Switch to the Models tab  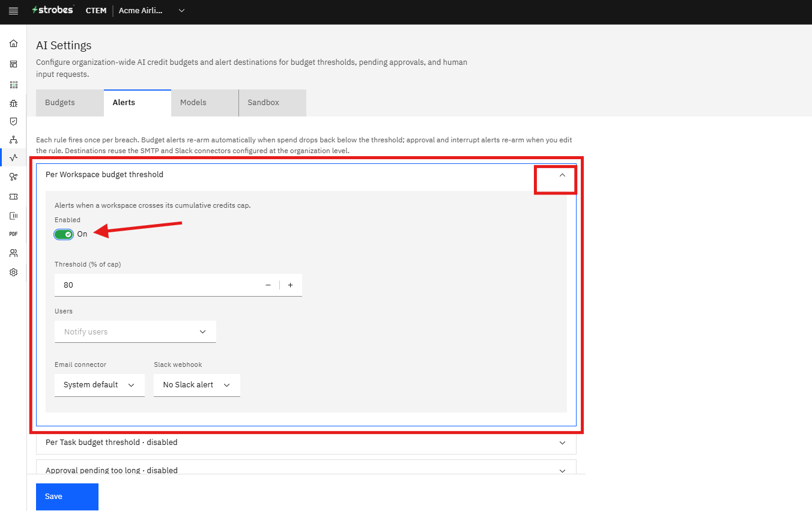[205, 103]
